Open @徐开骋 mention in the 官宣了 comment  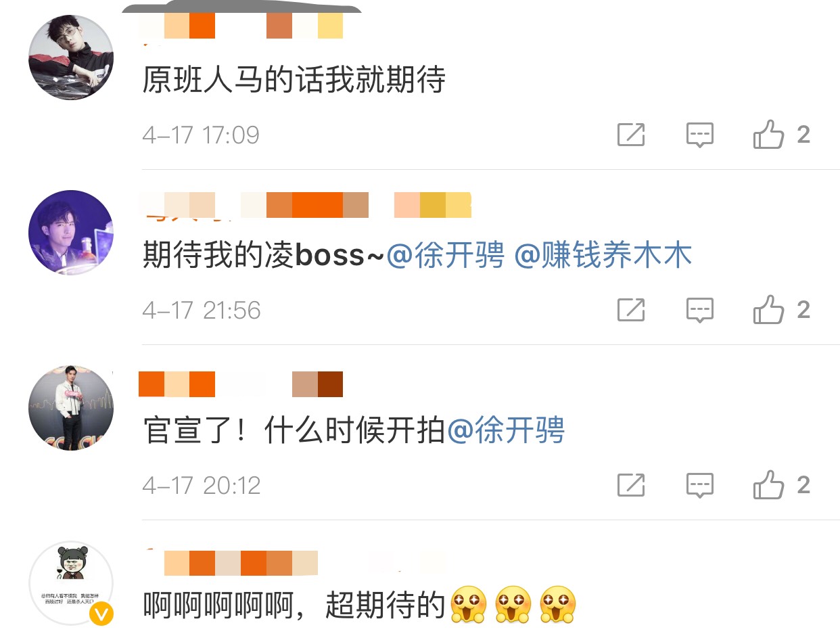505,431
